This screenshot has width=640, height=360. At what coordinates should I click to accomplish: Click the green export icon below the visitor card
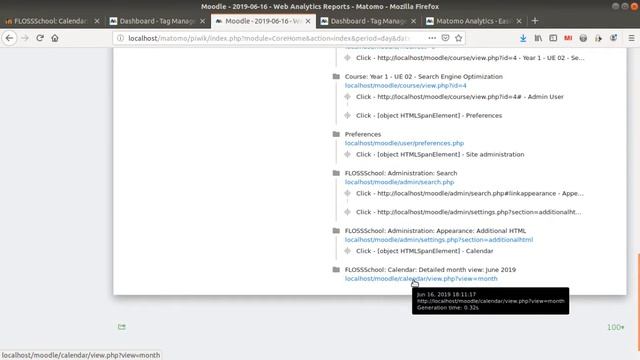[x=122, y=327]
